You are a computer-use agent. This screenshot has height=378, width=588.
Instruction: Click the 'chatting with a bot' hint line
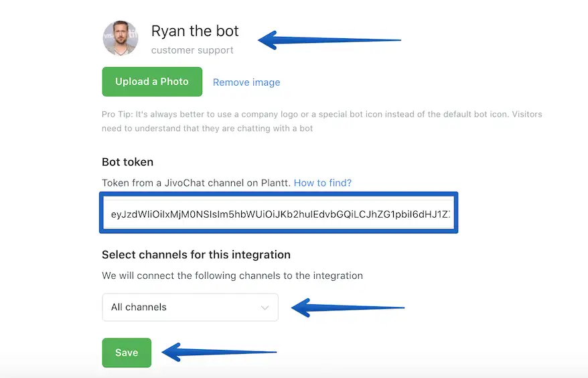[x=208, y=128]
